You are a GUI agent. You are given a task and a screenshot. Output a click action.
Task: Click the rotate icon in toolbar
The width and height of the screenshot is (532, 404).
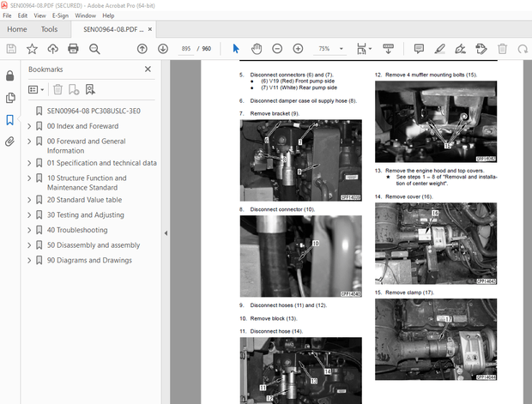point(523,49)
